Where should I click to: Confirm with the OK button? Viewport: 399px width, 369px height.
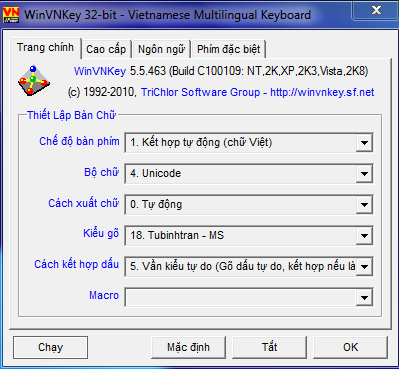[x=350, y=347]
